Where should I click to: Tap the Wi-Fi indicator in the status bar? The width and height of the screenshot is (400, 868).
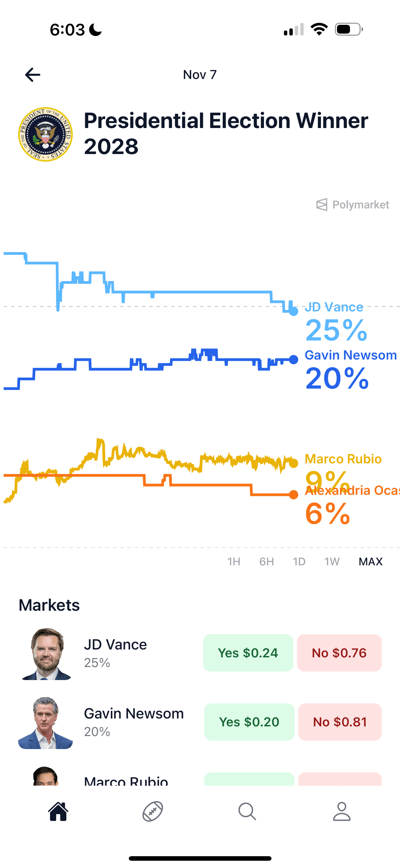(319, 29)
